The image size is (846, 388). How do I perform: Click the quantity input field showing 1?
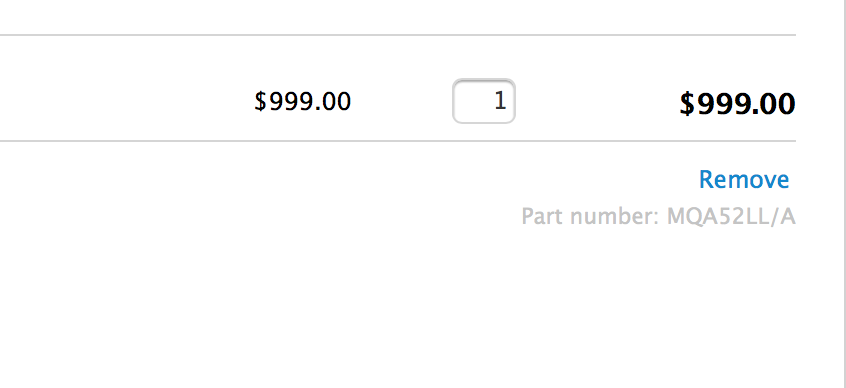coord(484,101)
